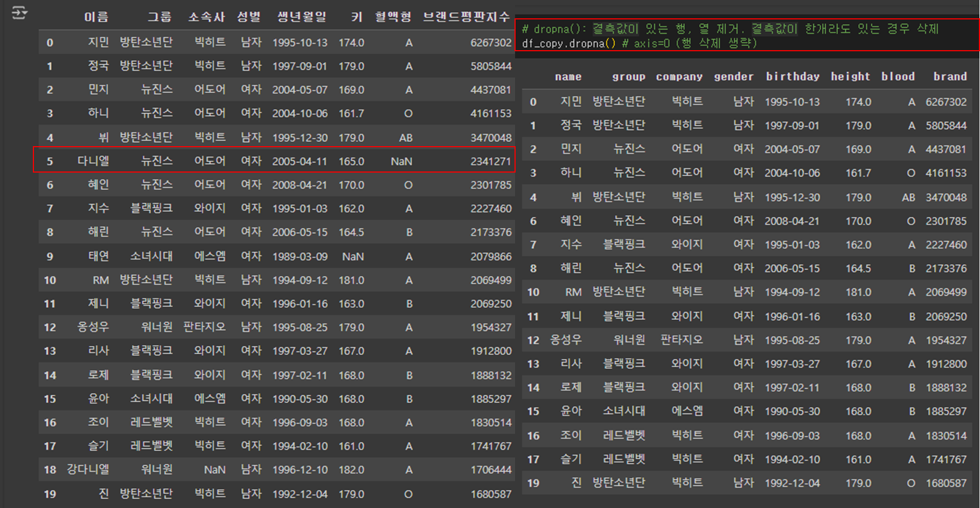Click the NaN height in 태연's row
Screen dimensions: 980x508
point(353,257)
